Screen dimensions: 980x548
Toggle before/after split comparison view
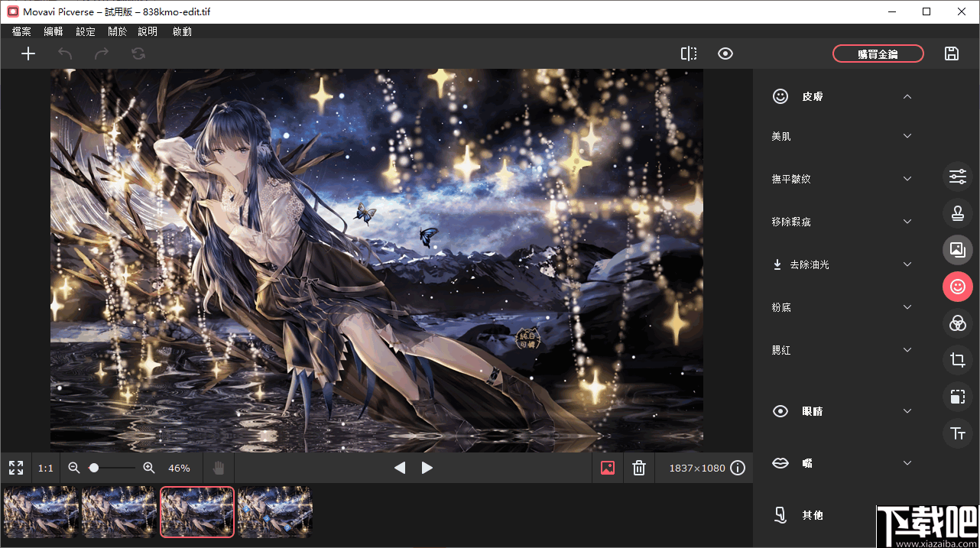tap(689, 54)
